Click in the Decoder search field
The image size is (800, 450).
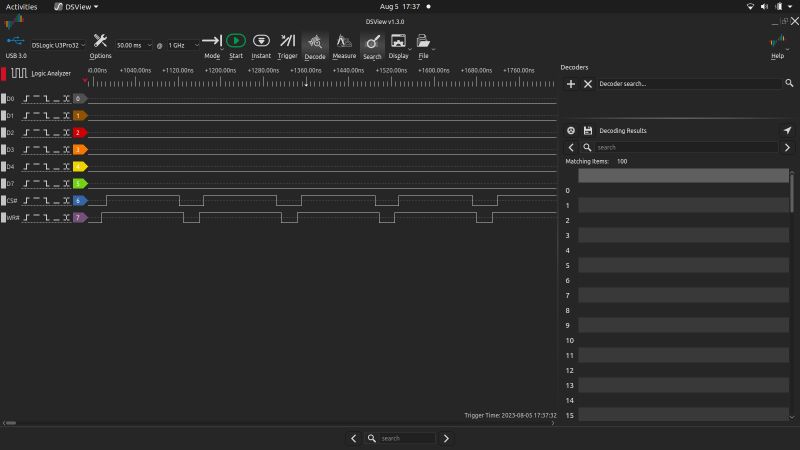689,84
